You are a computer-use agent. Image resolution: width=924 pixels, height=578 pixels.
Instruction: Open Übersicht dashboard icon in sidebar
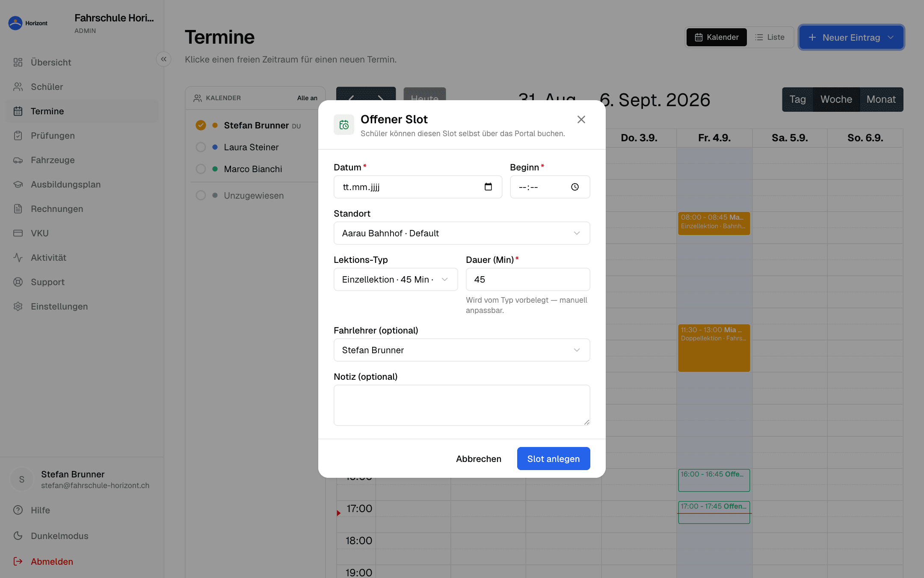[x=18, y=63]
